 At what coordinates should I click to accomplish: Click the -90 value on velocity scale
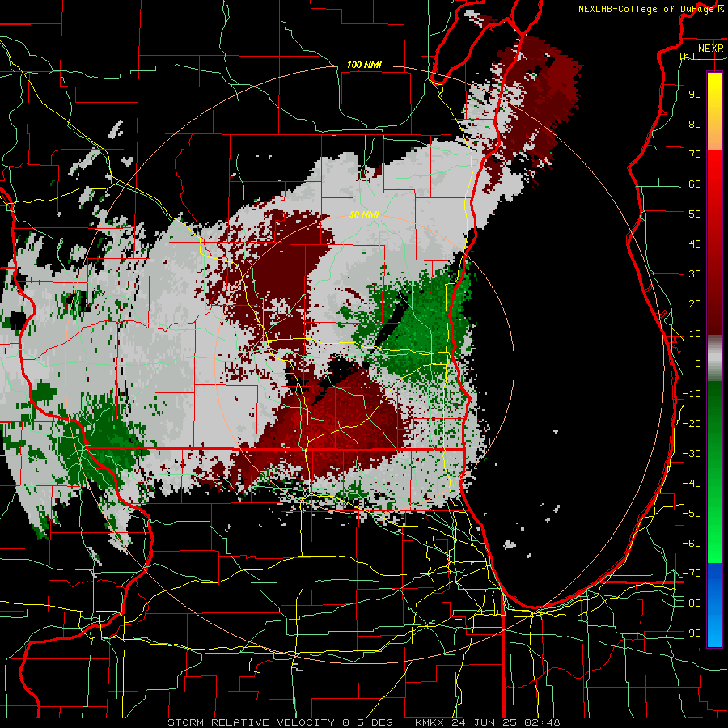pyautogui.click(x=692, y=633)
